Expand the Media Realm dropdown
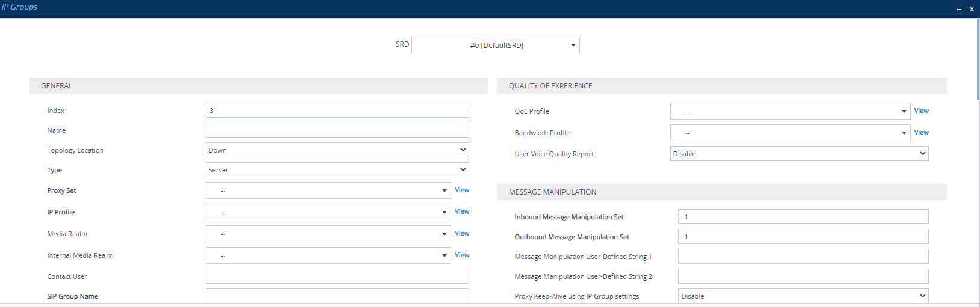 coord(328,234)
